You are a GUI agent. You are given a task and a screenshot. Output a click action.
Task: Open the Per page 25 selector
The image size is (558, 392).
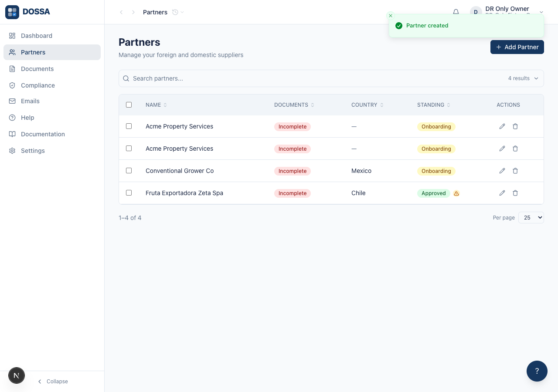coord(531,217)
